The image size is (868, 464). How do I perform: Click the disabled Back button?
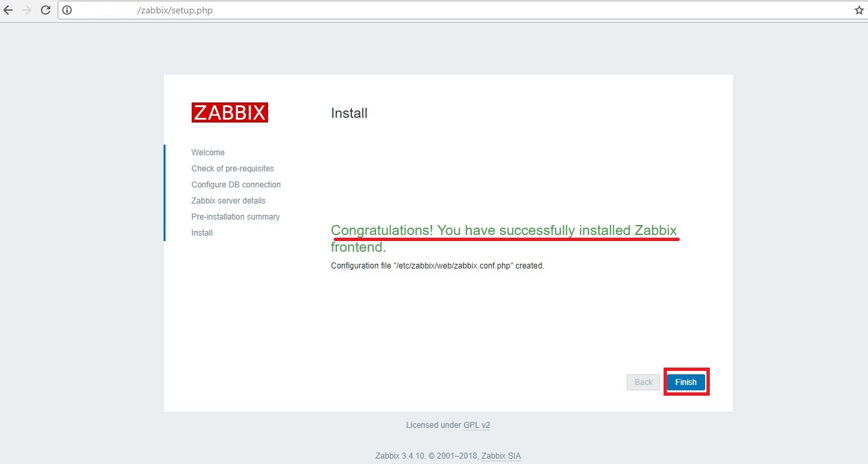pyautogui.click(x=643, y=382)
